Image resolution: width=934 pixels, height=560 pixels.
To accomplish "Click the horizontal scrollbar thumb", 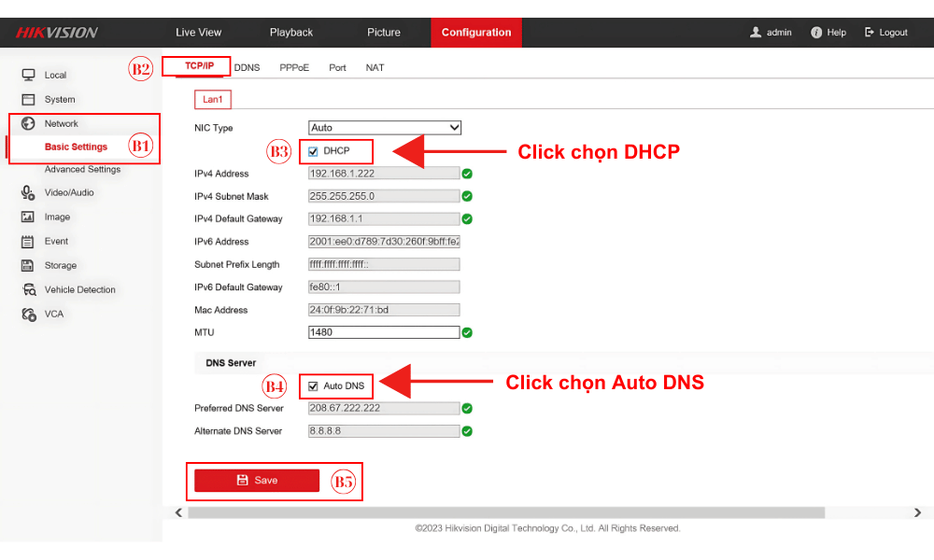I will pyautogui.click(x=506, y=512).
